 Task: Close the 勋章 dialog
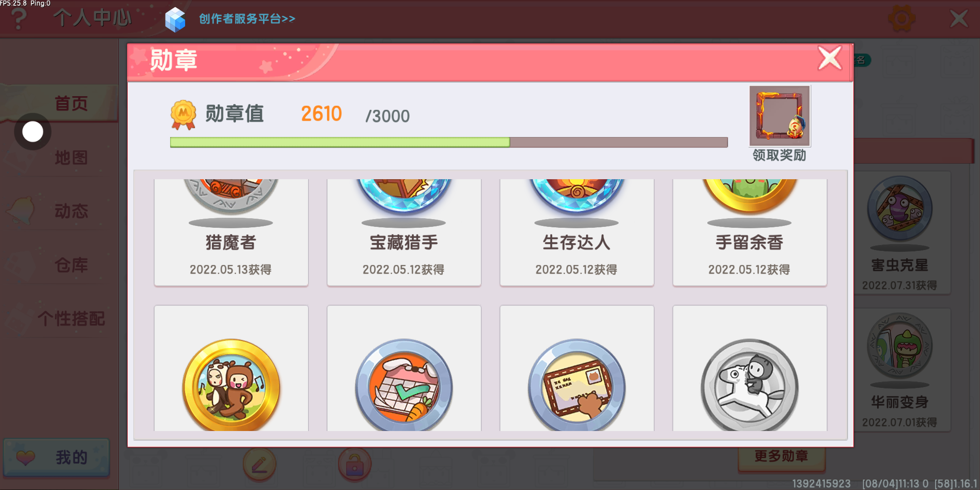830,58
